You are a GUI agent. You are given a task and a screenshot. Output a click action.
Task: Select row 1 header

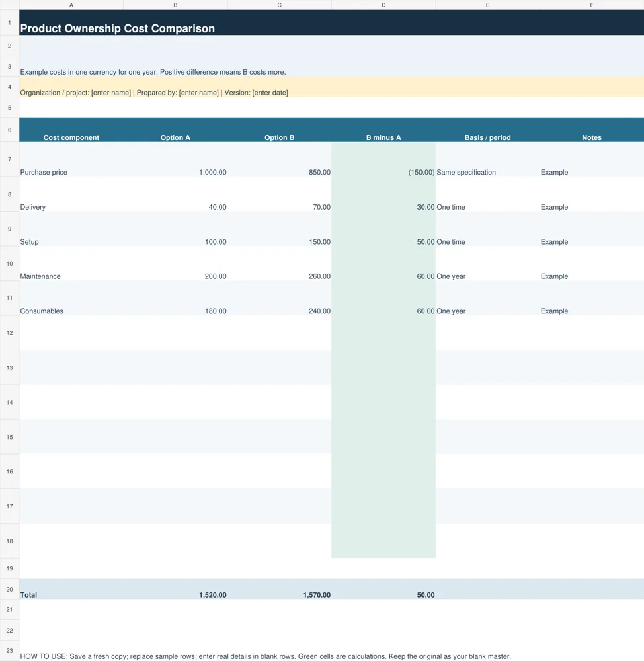(x=9, y=22)
